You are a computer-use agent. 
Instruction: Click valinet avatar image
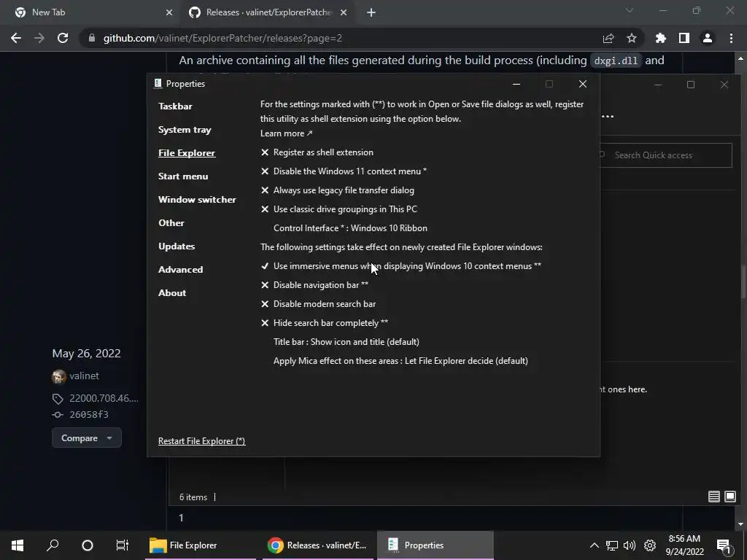[x=58, y=376]
